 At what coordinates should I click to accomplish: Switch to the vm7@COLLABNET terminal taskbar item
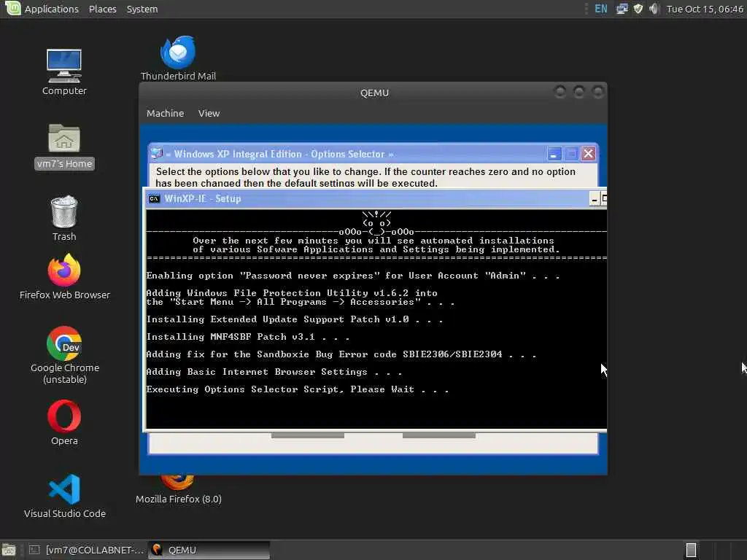(87, 550)
